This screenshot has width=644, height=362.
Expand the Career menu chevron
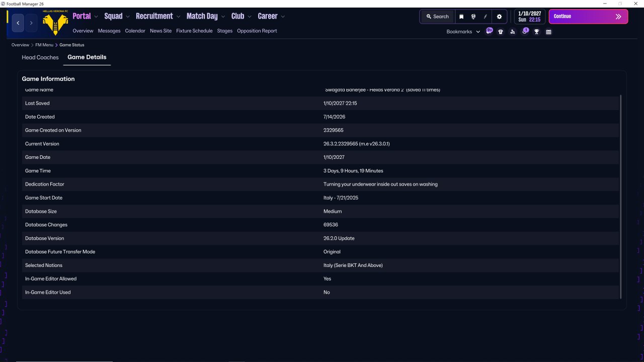tap(283, 17)
